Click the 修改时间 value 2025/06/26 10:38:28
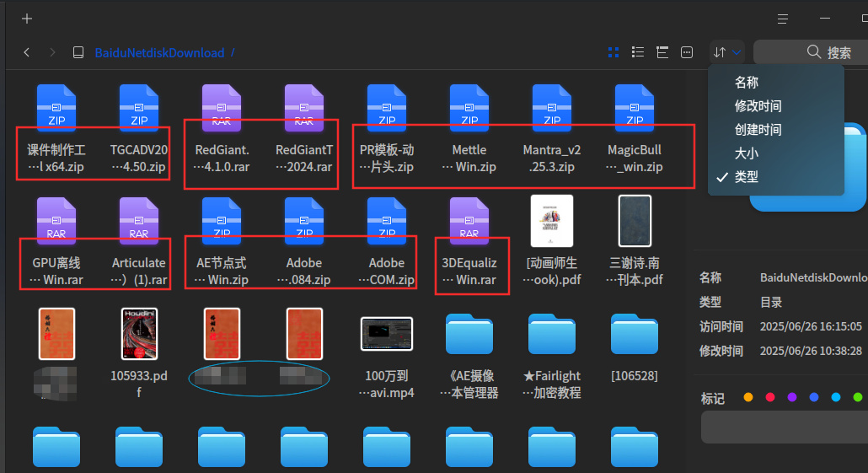The width and height of the screenshot is (868, 473). click(811, 351)
